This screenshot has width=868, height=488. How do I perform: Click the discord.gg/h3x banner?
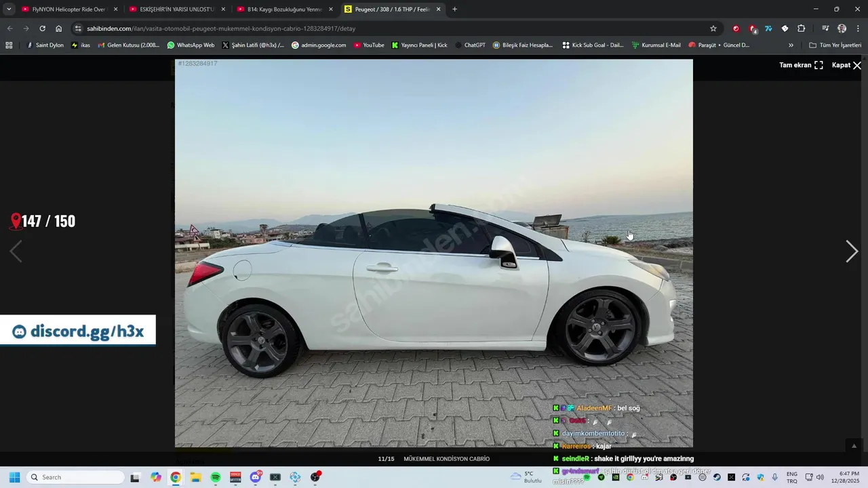pyautogui.click(x=78, y=331)
